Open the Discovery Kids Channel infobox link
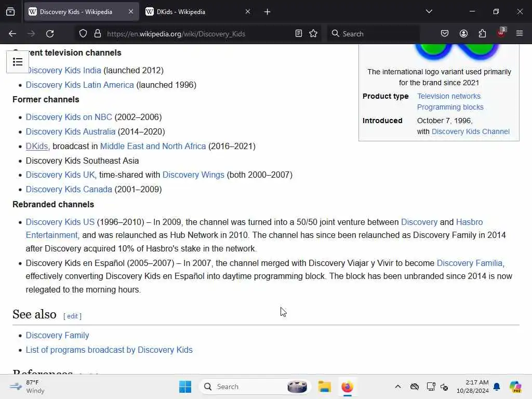Image resolution: width=532 pixels, height=399 pixels. point(471,131)
